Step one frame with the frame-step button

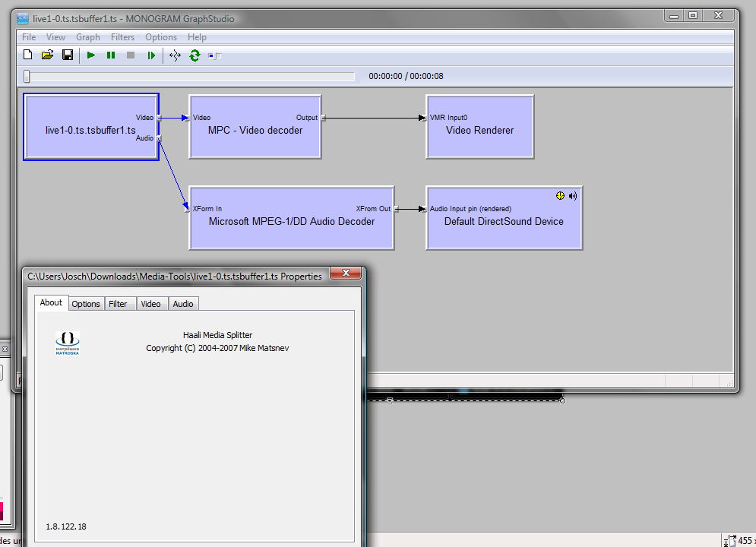pos(151,55)
